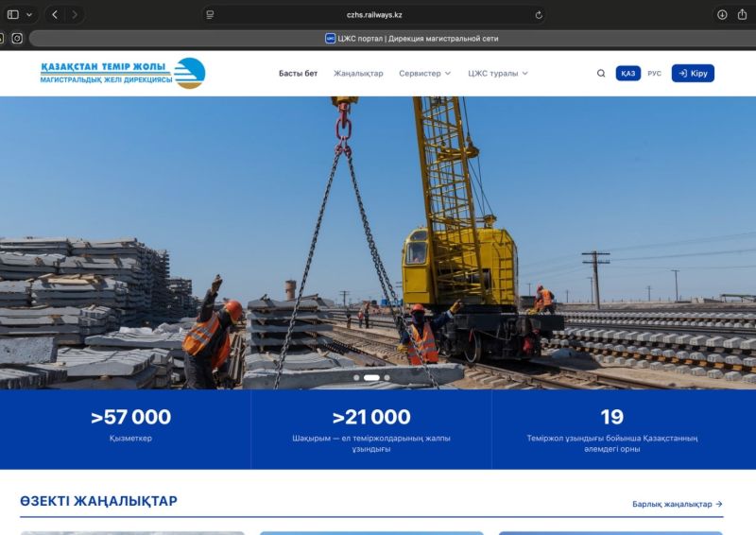Focus the czhs.railways.kz address field
The width and height of the screenshot is (756, 535).
tap(374, 15)
